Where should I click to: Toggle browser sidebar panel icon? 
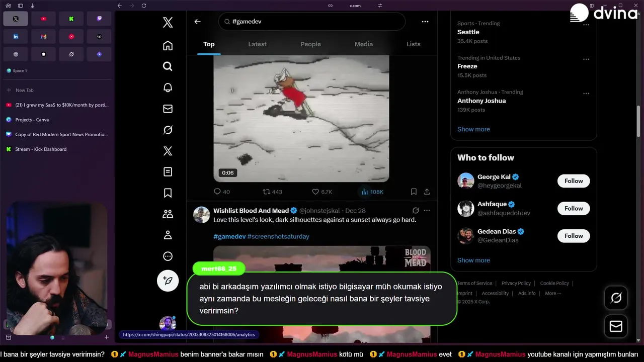coord(20,6)
